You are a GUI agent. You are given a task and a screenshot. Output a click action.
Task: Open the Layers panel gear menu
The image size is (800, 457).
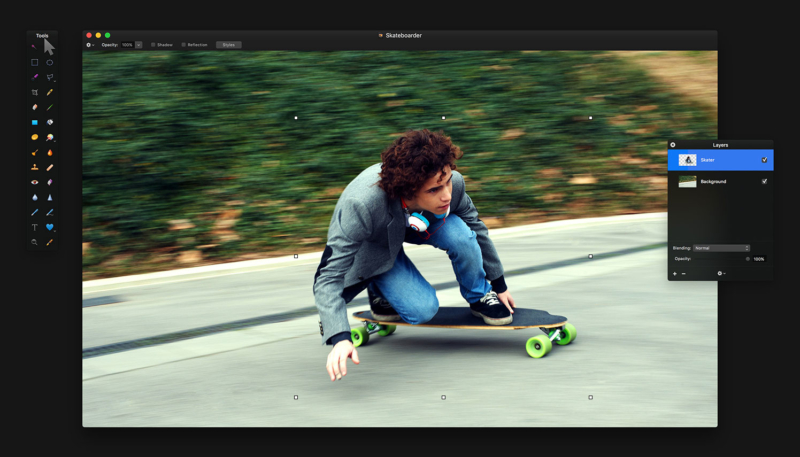(x=720, y=273)
